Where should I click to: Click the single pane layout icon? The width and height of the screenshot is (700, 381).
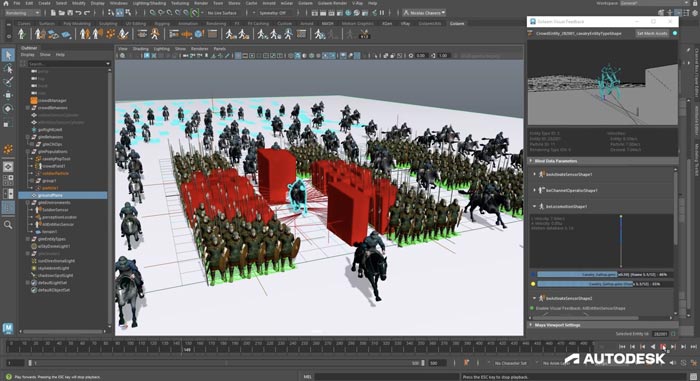[8, 167]
